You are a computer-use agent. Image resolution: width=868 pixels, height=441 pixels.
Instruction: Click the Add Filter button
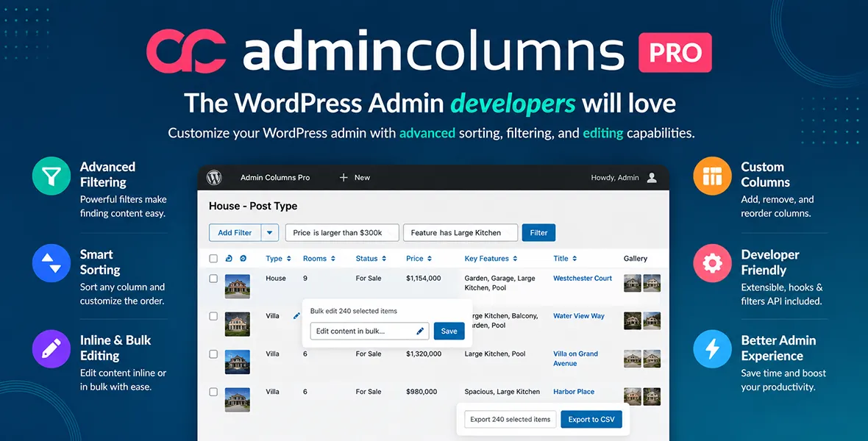pos(235,233)
